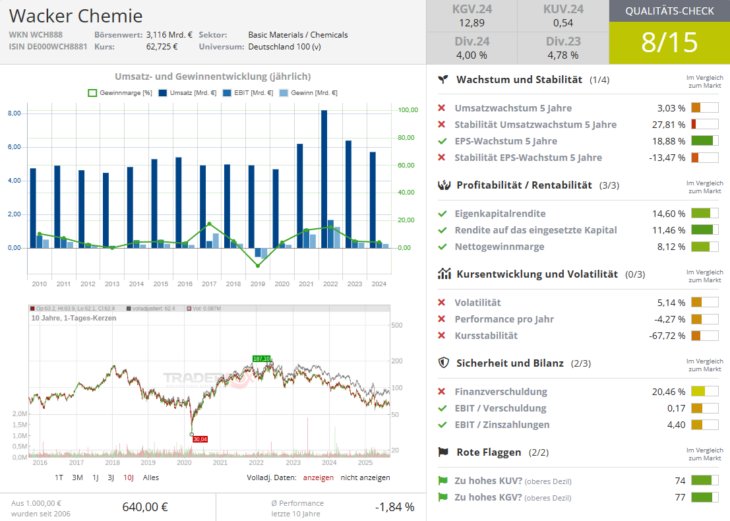Click the Rote Flaggen black flag icon

[443, 452]
